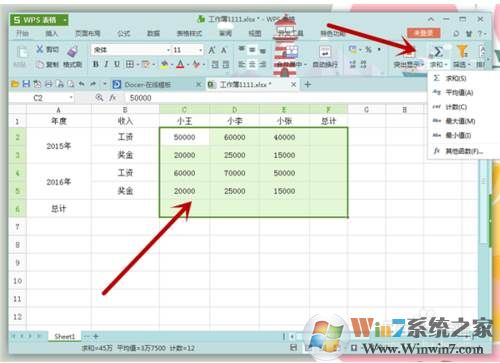Close the 工作簿1111.xlsx tab

click(294, 85)
